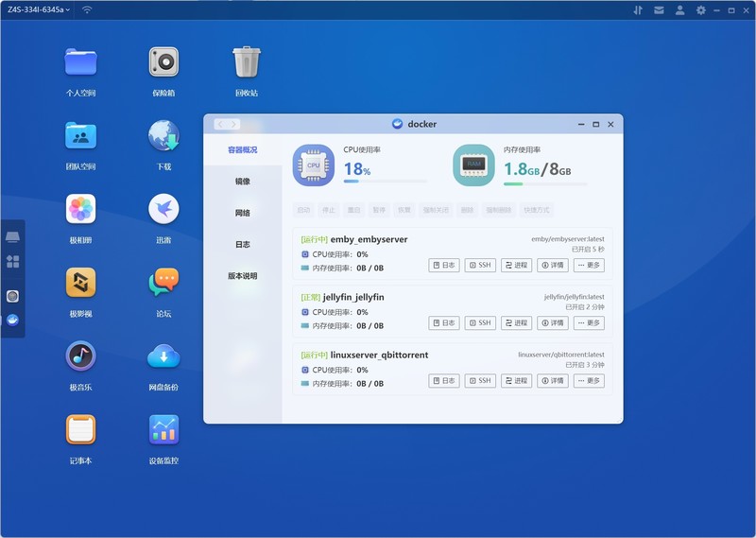Switch to the 镜像 images tab

pos(243,182)
